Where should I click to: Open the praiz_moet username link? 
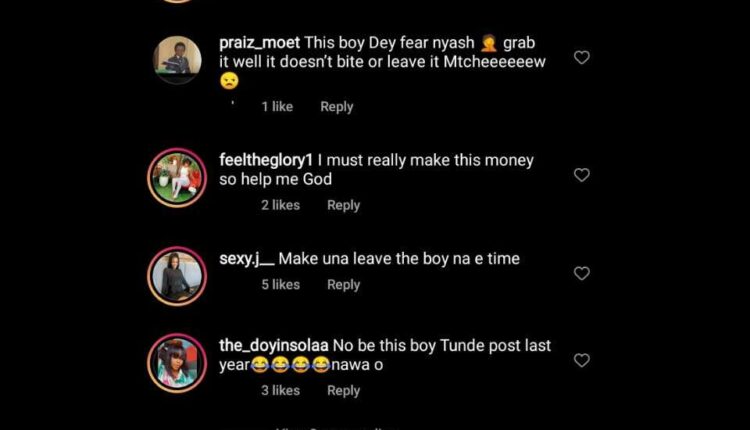(259, 42)
